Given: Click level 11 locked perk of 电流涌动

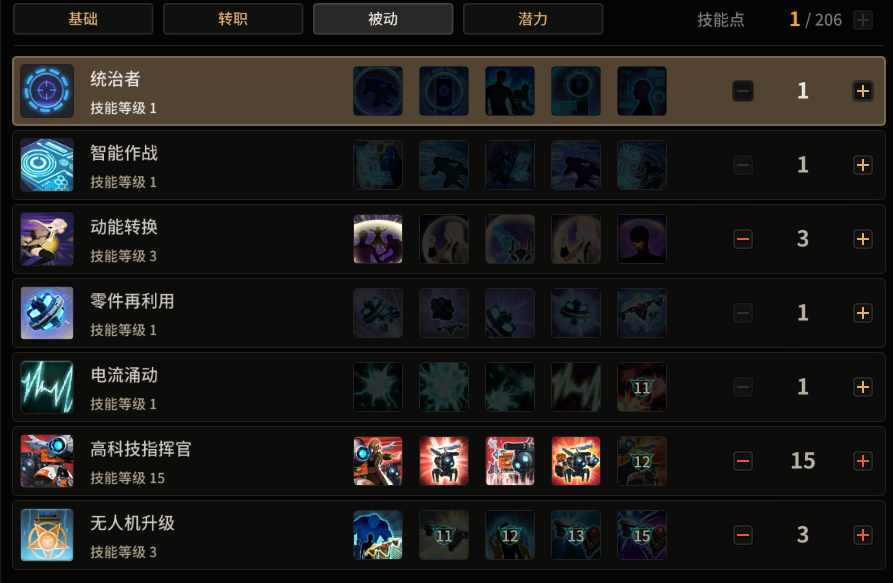Looking at the screenshot, I should click(642, 387).
